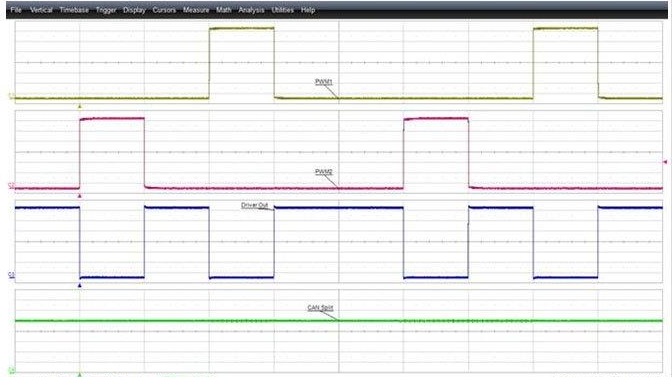Click the yellow trigger delay marker under PWM1 grid

coord(79,106)
